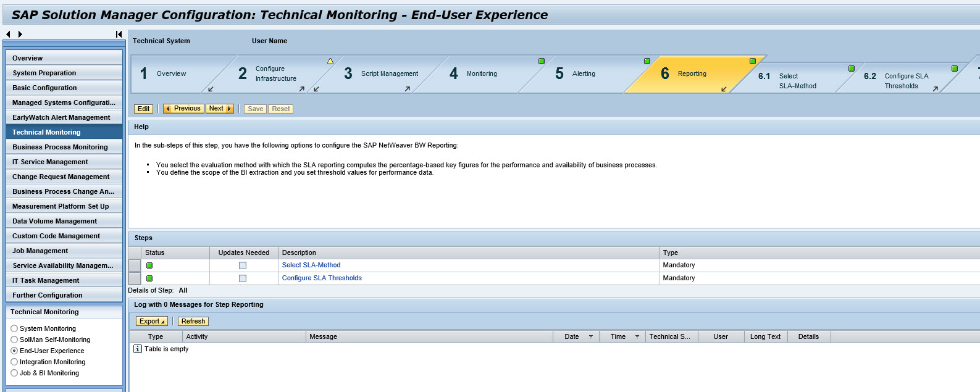
Task: Select the Job & BI Monitoring radio button
Action: point(14,373)
